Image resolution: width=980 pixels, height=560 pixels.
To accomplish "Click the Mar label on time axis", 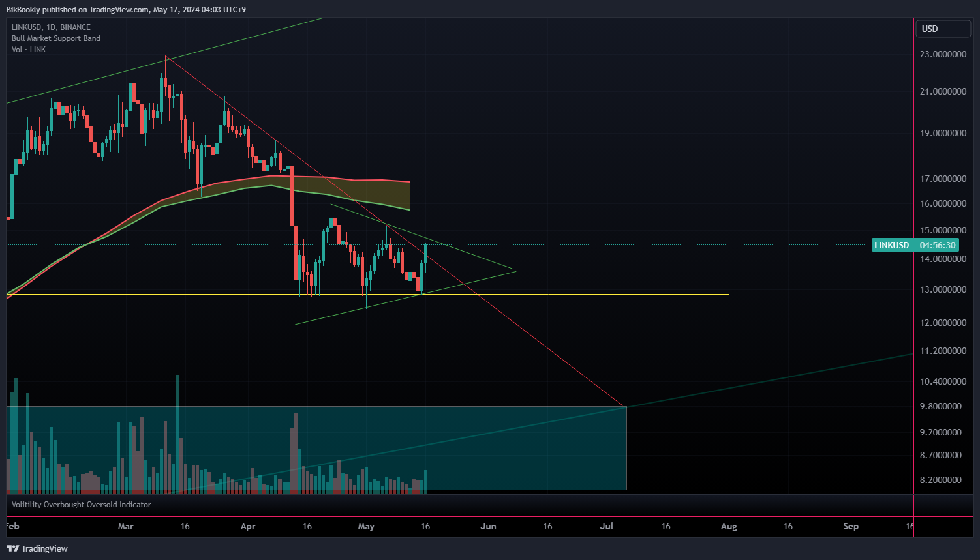I will (126, 526).
